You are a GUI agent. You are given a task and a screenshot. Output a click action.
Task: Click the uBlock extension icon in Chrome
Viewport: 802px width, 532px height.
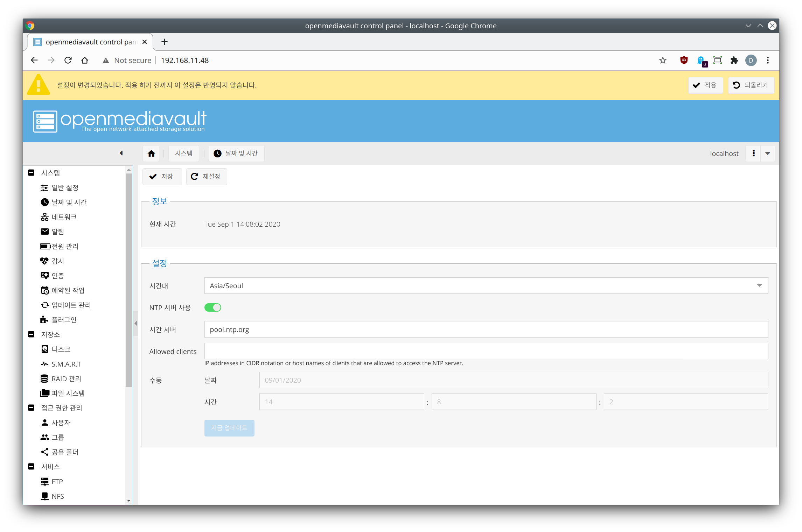[684, 60]
